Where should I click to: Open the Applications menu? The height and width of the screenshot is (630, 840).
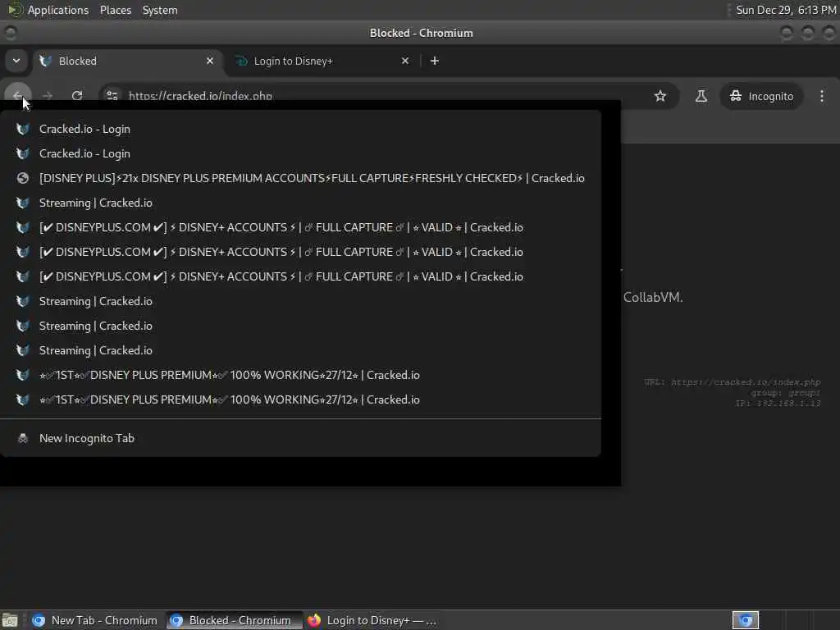pos(58,10)
